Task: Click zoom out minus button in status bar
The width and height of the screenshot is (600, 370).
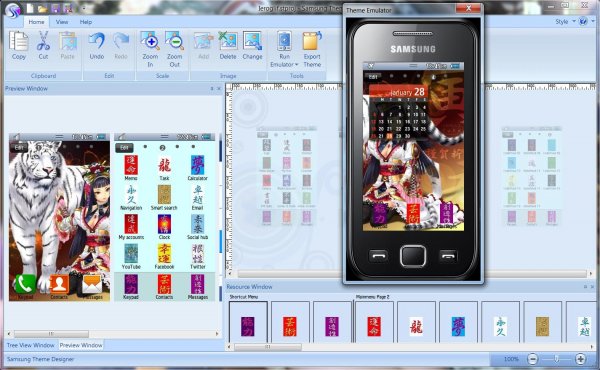Action: [x=532, y=359]
